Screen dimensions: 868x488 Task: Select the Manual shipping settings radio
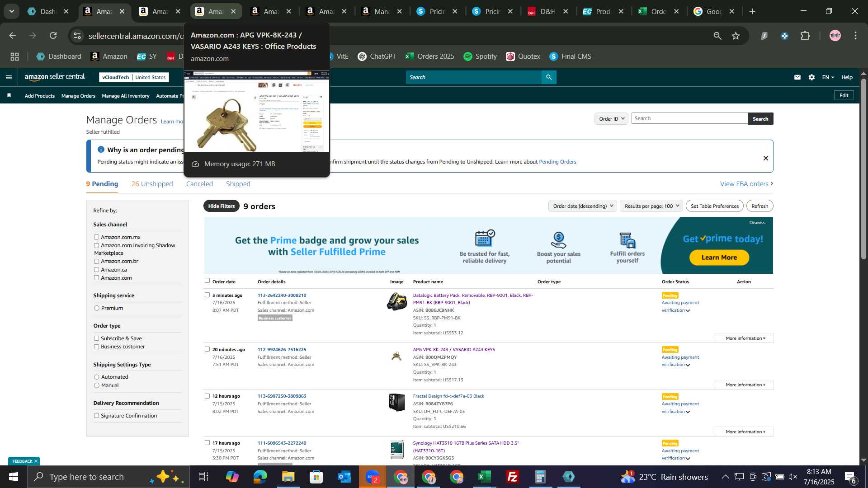[96, 385]
